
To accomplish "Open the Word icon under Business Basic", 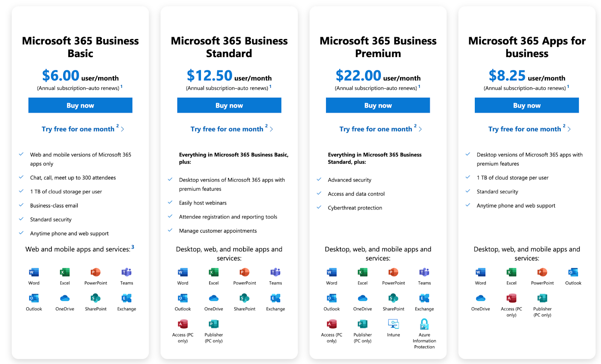I will click(x=33, y=273).
